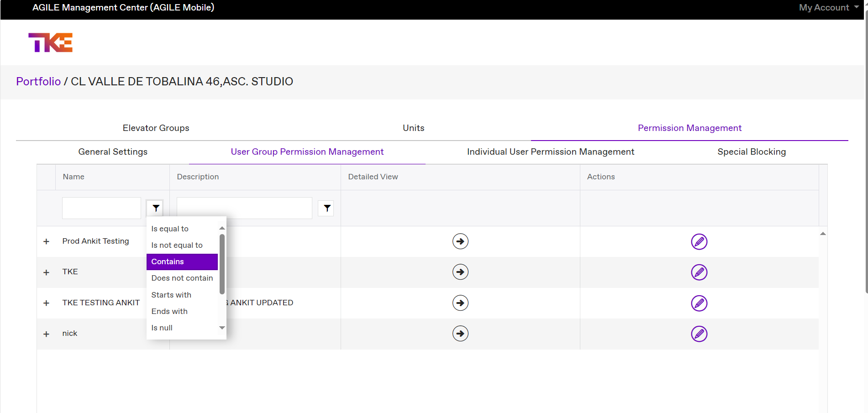Open the Description column filter icon
This screenshot has height=413, width=868.
coord(326,208)
